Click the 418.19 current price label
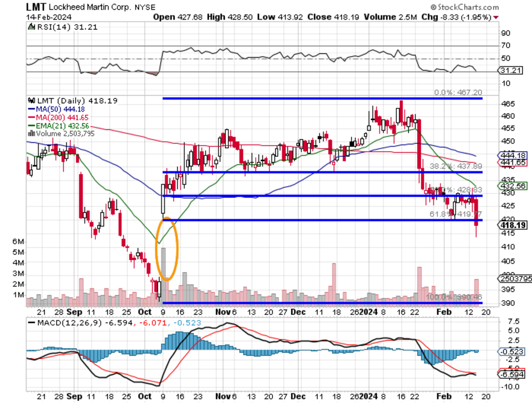The width and height of the screenshot is (532, 403). point(512,225)
